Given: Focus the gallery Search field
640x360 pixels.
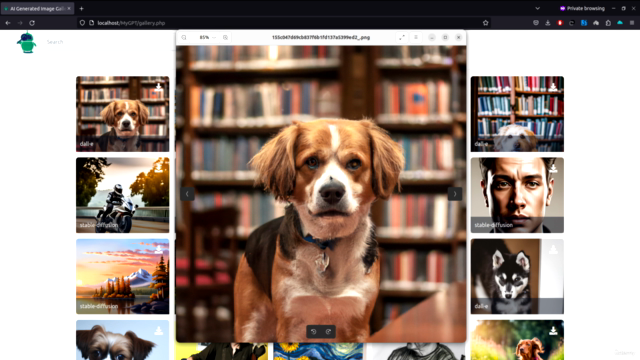Looking at the screenshot, I should (55, 42).
